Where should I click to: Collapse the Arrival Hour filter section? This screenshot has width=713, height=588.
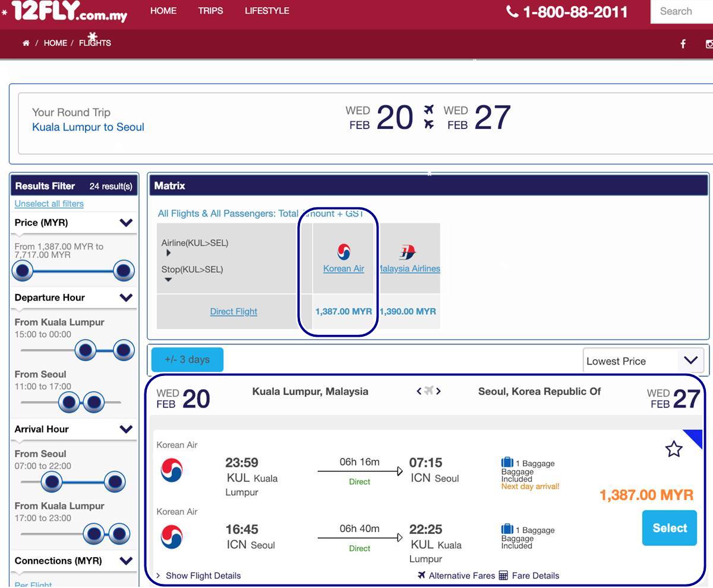click(126, 429)
